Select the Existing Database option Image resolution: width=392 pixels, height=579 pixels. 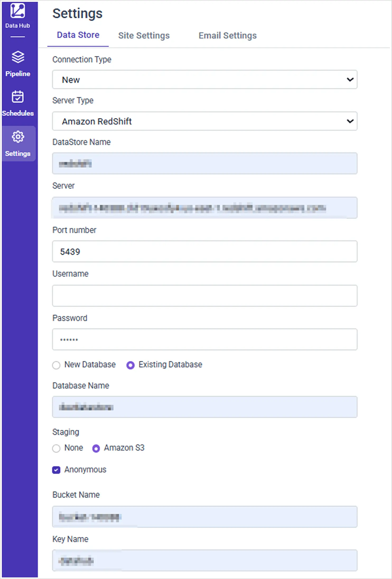(x=131, y=365)
